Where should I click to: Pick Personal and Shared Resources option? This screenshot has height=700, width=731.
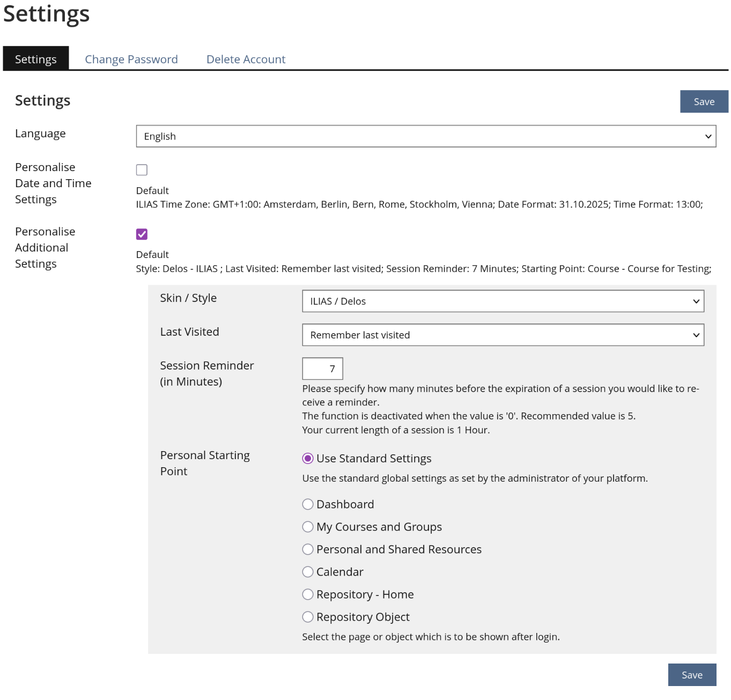[x=308, y=549]
